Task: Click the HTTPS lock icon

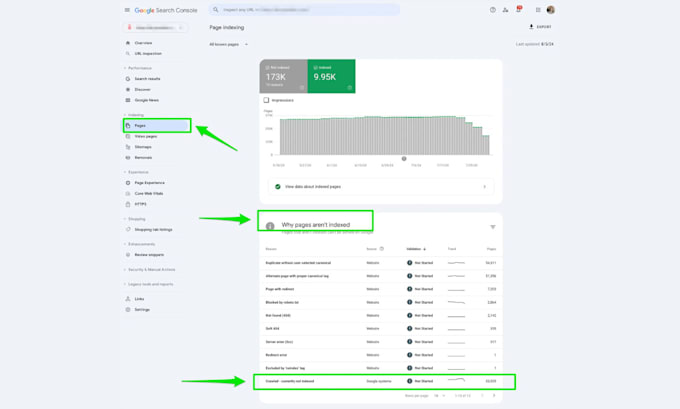Action: [x=128, y=204]
